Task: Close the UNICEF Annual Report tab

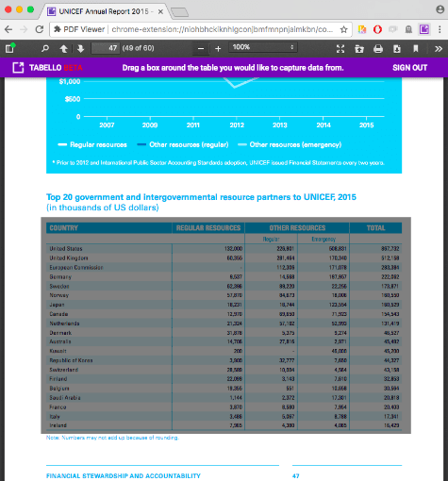Action: [160, 12]
